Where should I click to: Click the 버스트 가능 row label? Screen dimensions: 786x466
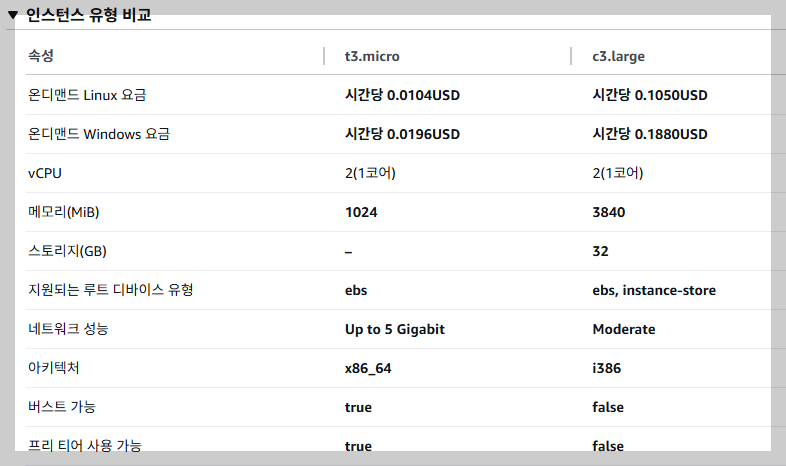tap(62, 407)
